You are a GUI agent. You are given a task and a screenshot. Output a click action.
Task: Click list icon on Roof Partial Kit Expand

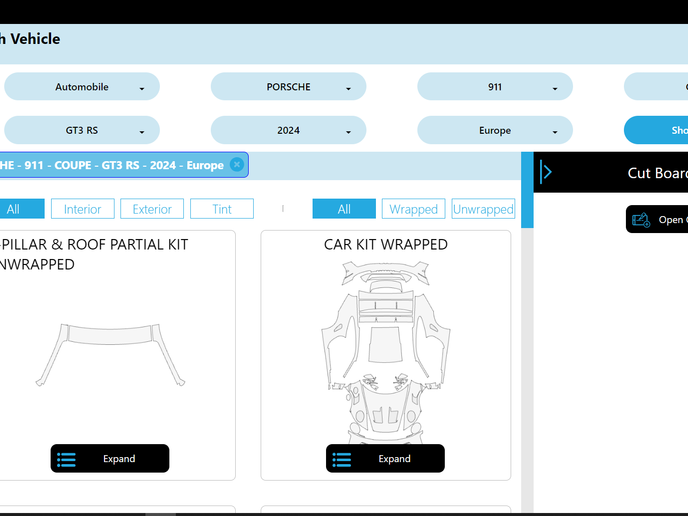coord(67,459)
